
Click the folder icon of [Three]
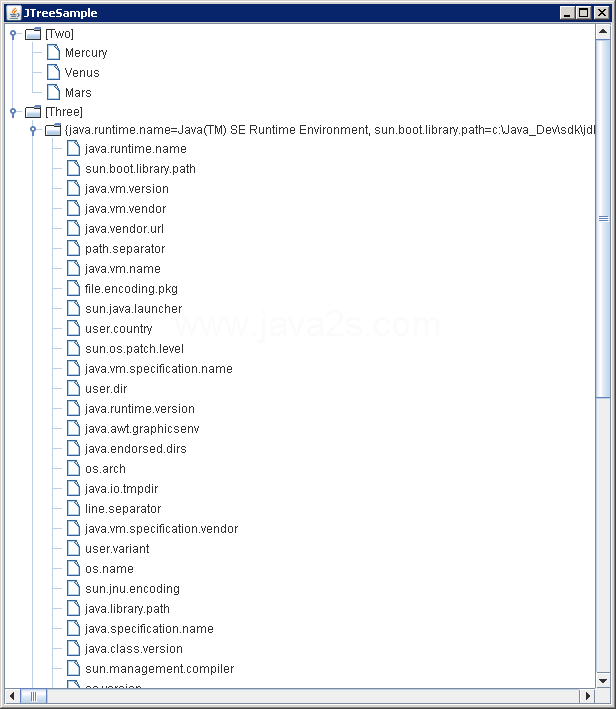33,112
